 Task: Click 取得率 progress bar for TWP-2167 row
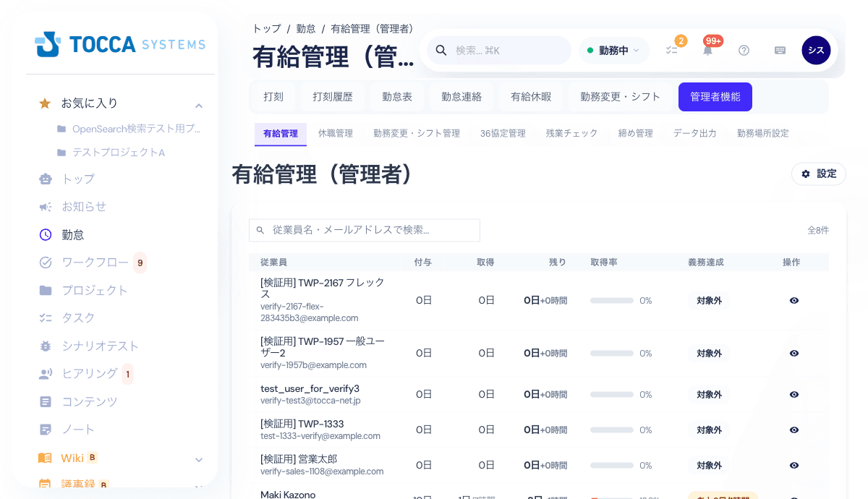[x=612, y=301]
